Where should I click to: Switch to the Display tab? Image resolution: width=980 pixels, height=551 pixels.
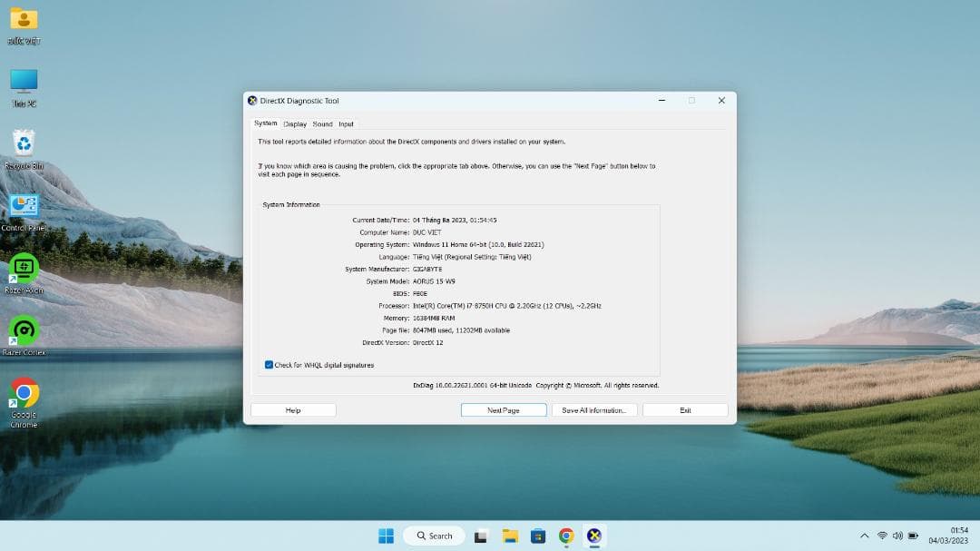[x=294, y=123]
